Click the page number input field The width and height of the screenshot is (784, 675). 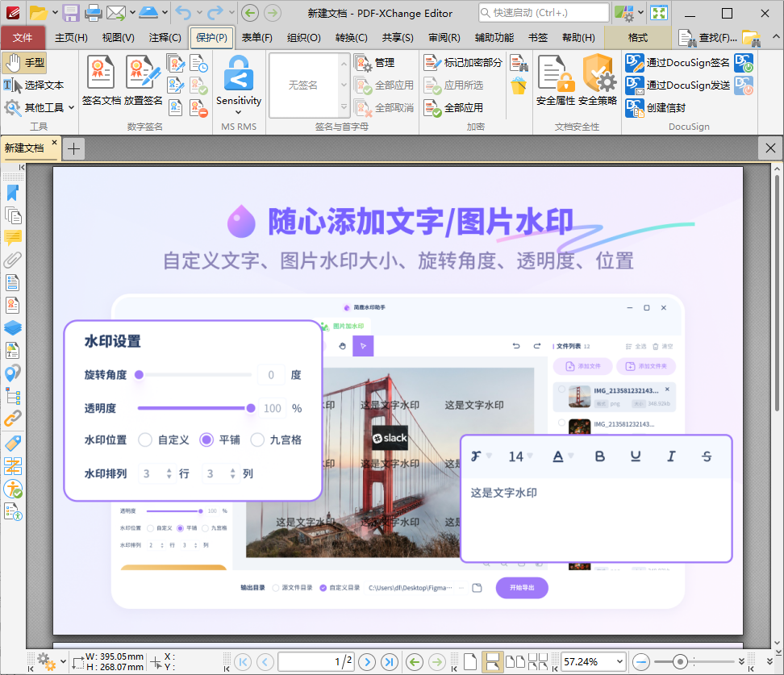click(x=315, y=661)
